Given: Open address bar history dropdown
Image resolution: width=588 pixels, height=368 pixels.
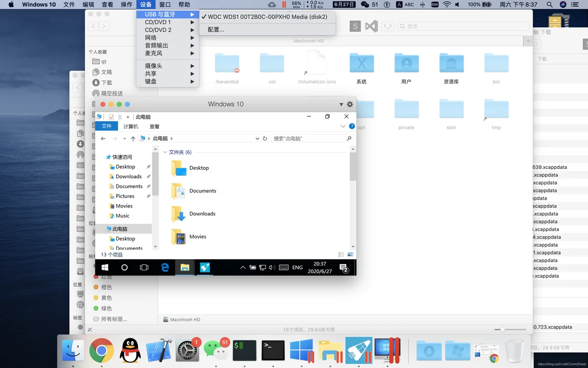Looking at the screenshot, I should (258, 139).
